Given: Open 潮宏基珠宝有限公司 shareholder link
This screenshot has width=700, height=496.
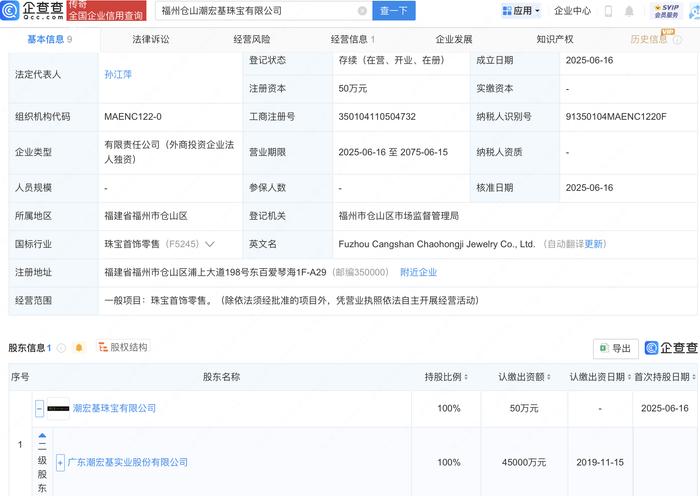Looking at the screenshot, I should click(114, 408).
